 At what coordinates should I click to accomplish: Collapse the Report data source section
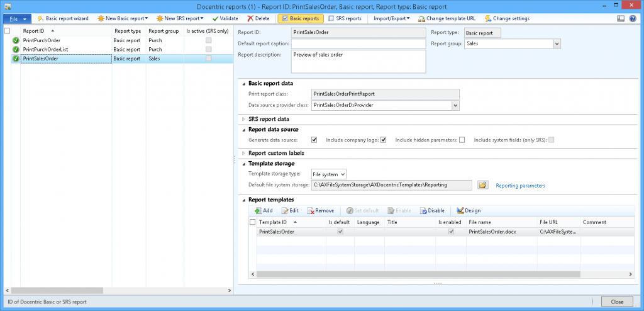point(243,130)
